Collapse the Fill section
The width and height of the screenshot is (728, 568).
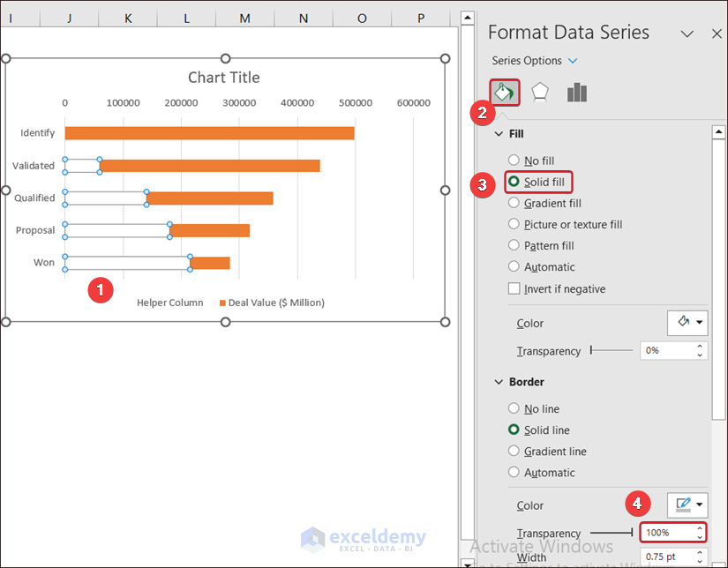tap(499, 134)
